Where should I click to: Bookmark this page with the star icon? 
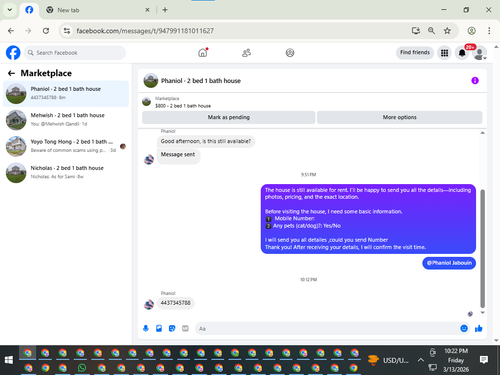[x=447, y=31]
